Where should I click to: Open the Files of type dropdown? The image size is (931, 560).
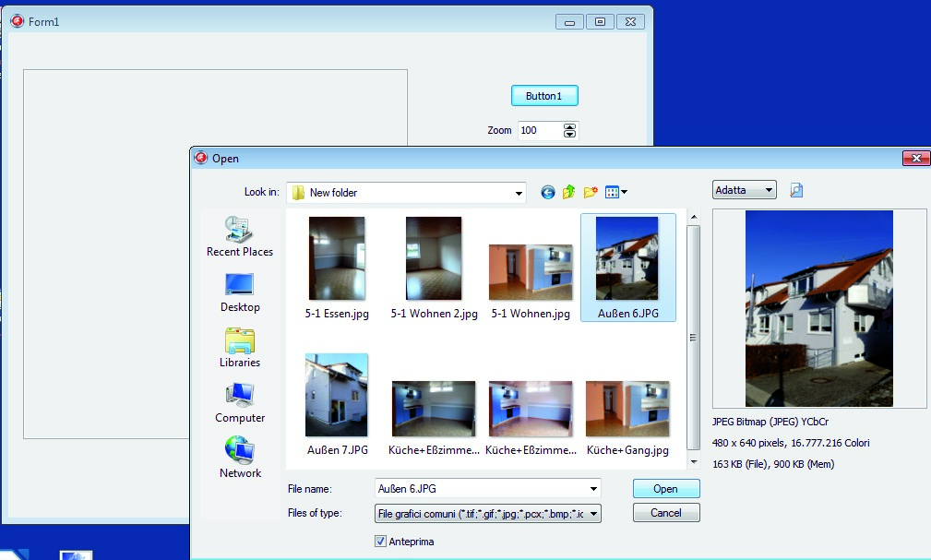(593, 514)
